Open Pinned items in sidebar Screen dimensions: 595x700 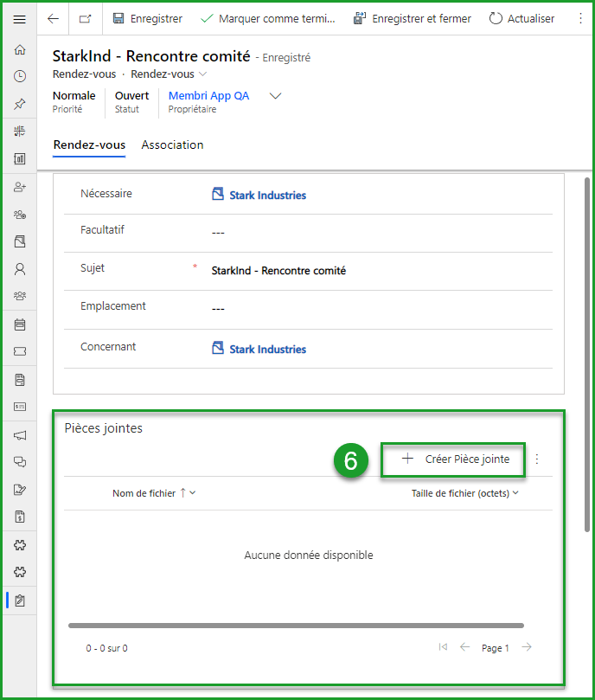(x=19, y=103)
